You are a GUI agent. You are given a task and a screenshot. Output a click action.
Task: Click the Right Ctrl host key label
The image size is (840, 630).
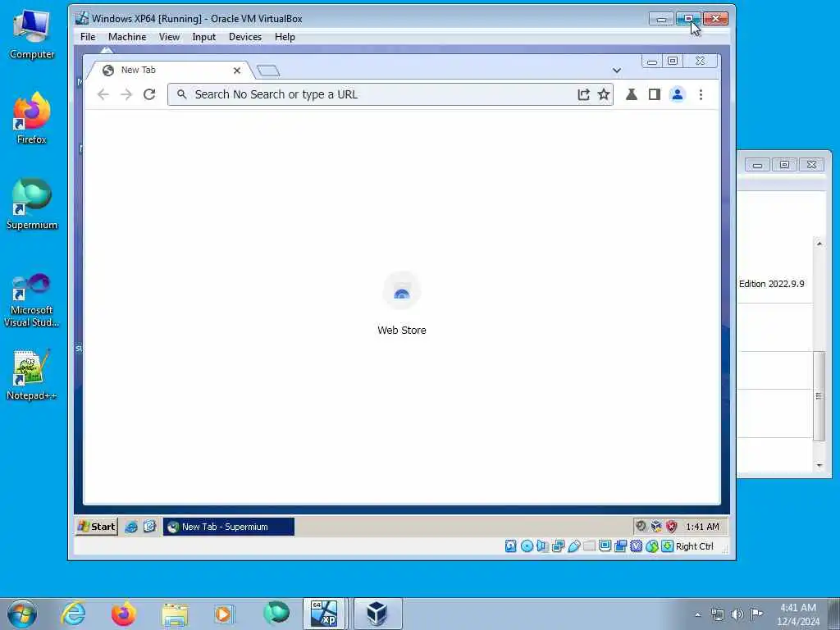(694, 546)
